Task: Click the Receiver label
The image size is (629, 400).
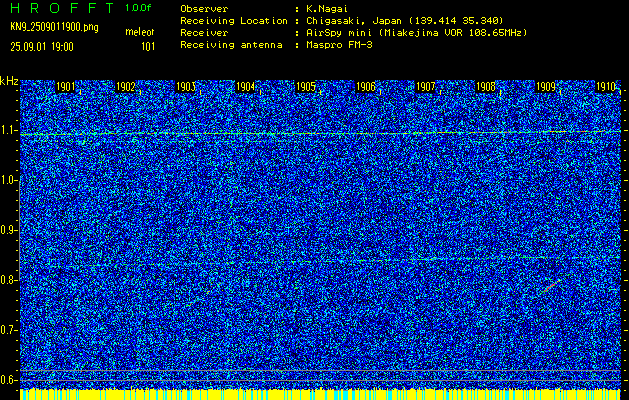Action: tap(204, 33)
